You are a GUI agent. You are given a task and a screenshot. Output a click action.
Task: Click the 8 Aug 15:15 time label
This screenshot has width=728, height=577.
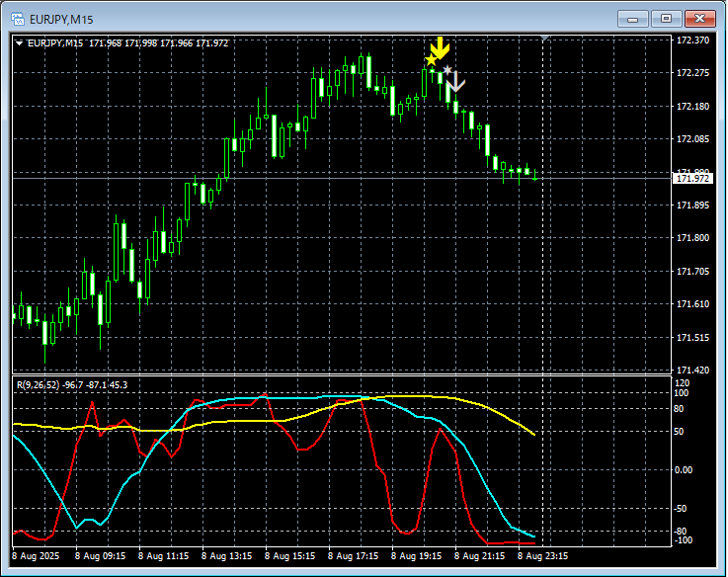(x=289, y=556)
